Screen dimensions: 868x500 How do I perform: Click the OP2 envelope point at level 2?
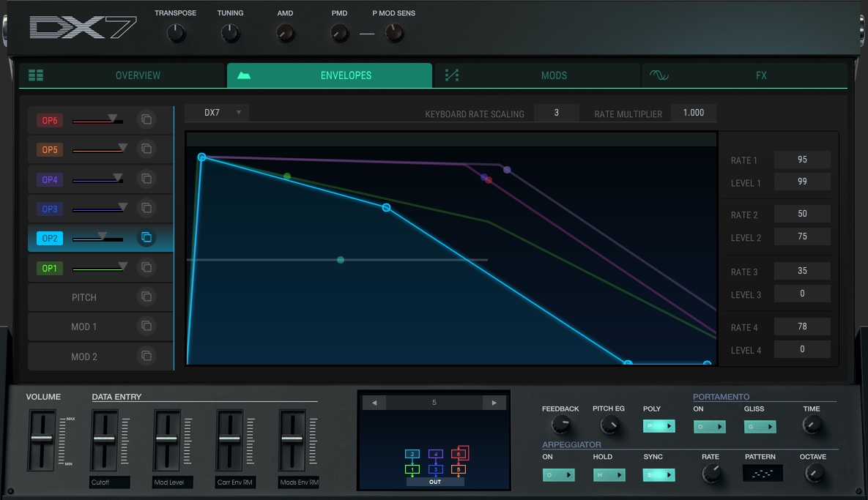pos(387,207)
